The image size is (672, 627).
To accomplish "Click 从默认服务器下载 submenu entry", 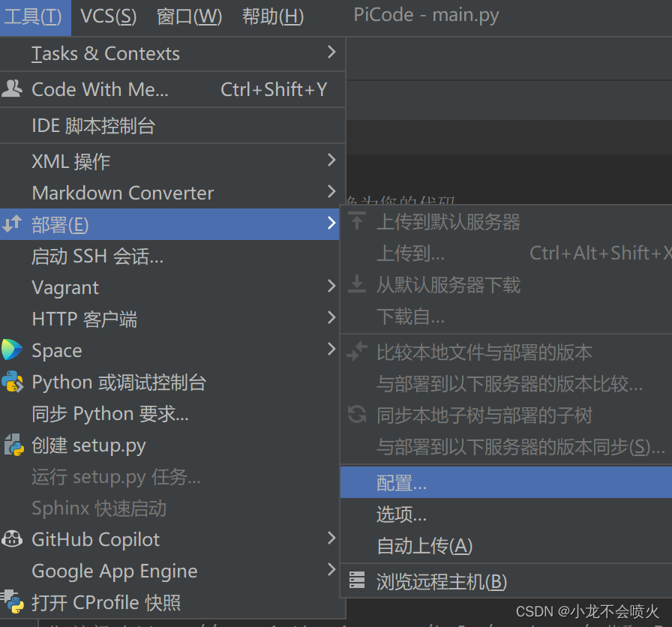I will click(x=506, y=284).
